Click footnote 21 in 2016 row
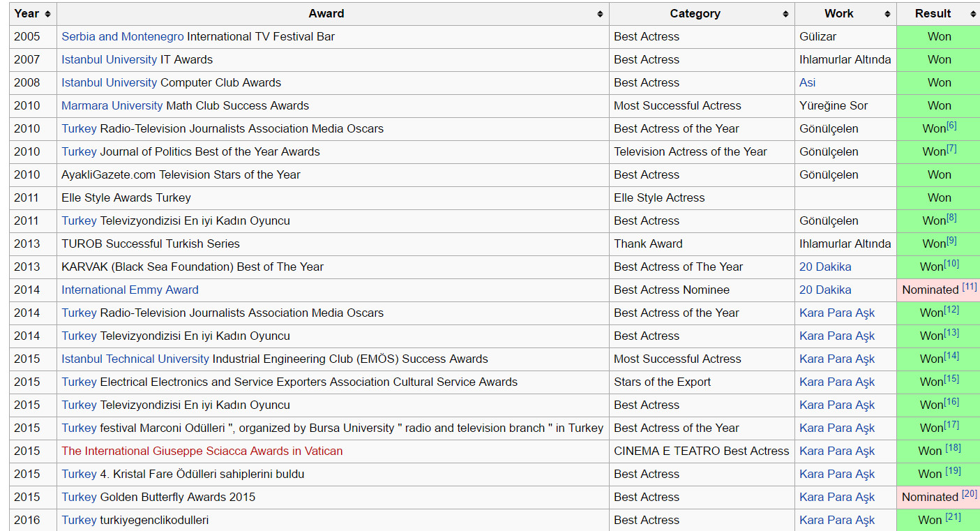The height and width of the screenshot is (531, 980). click(x=953, y=517)
